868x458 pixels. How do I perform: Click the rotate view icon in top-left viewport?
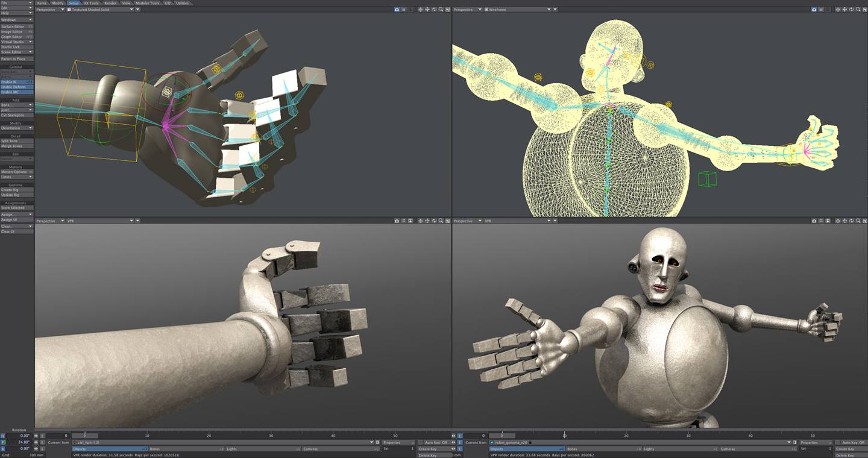[434, 10]
